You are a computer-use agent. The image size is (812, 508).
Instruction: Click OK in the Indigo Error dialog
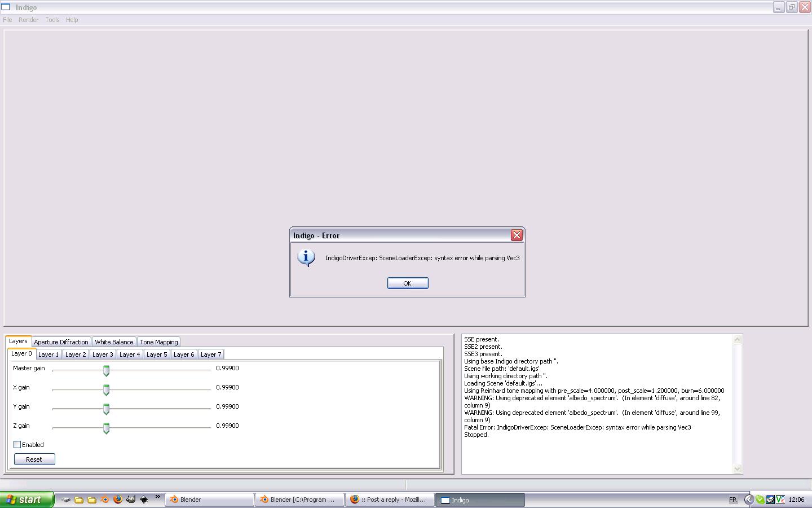[408, 283]
